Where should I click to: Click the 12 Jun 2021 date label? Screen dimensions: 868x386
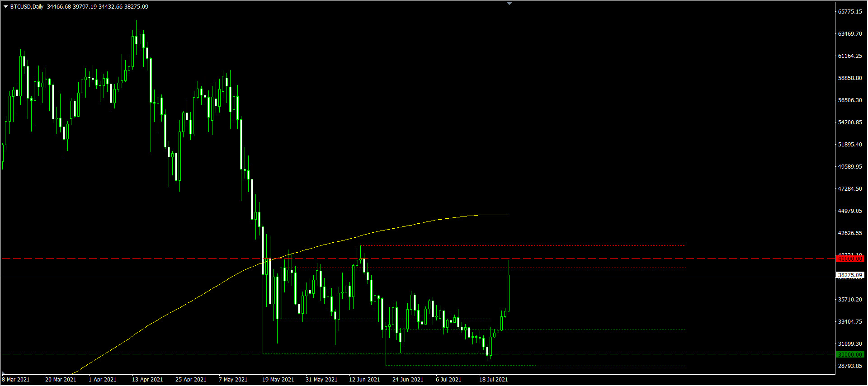pyautogui.click(x=364, y=380)
